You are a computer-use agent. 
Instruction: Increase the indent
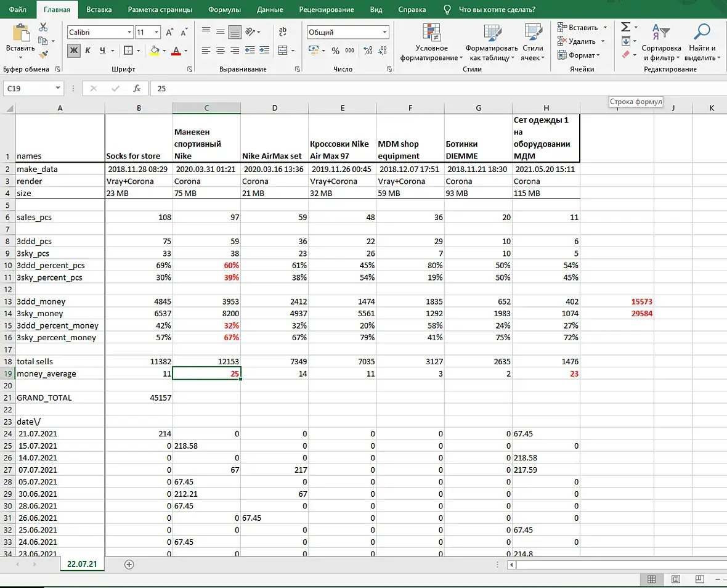tap(264, 51)
